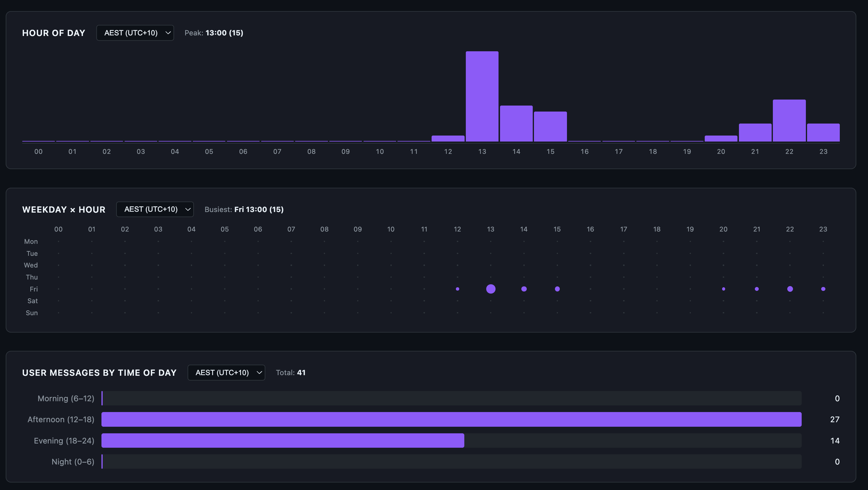The width and height of the screenshot is (868, 490).
Task: Click the Fri 22:00 heatmap dot
Action: click(x=790, y=289)
